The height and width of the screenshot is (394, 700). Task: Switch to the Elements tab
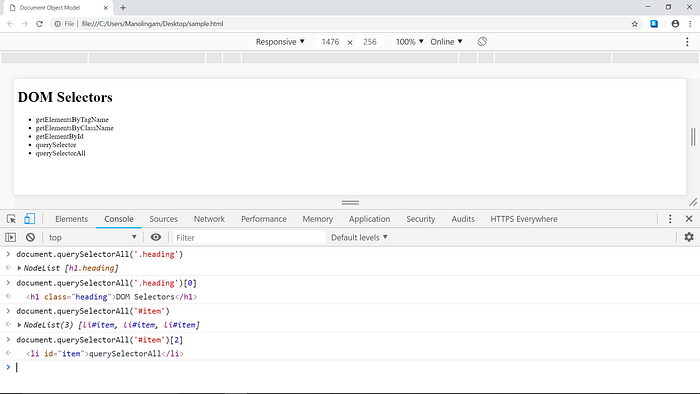coord(71,219)
